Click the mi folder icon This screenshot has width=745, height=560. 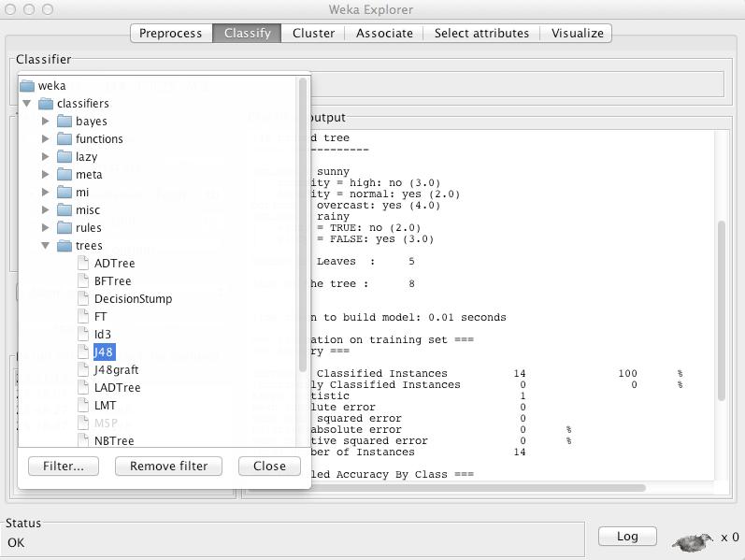click(64, 192)
